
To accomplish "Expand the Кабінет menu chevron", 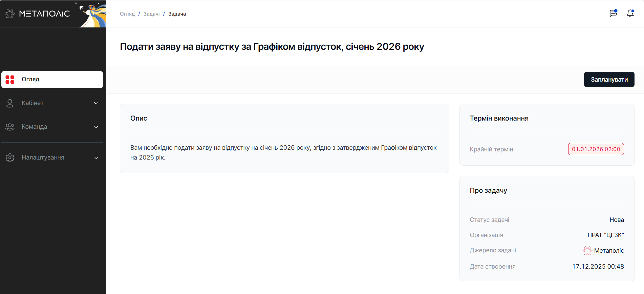I will pyautogui.click(x=96, y=103).
